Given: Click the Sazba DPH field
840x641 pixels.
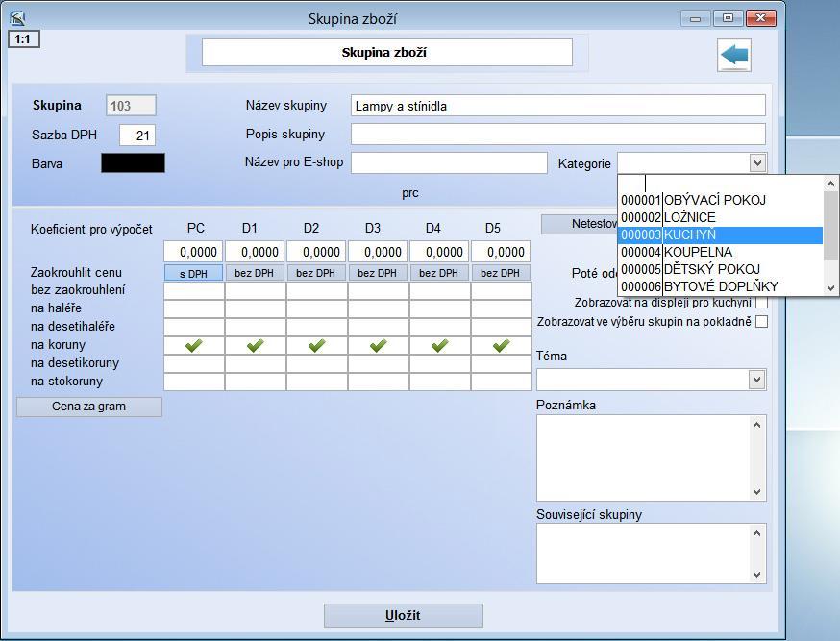Looking at the screenshot, I should (137, 135).
